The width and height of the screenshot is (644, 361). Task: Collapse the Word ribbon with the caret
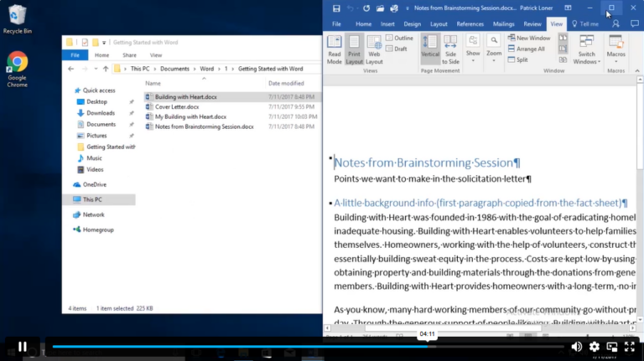(x=637, y=71)
